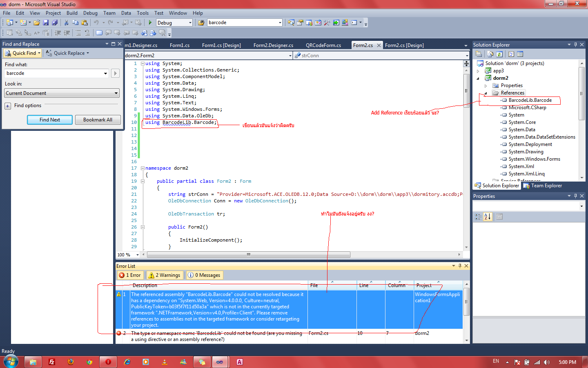Click View Code icon in Solution Explorer
The image size is (588, 368).
[511, 54]
